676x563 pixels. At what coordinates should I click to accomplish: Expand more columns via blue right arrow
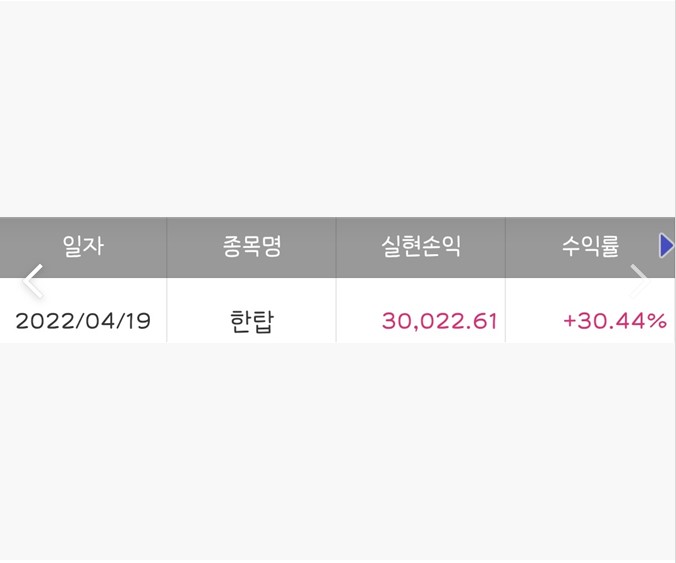click(667, 246)
